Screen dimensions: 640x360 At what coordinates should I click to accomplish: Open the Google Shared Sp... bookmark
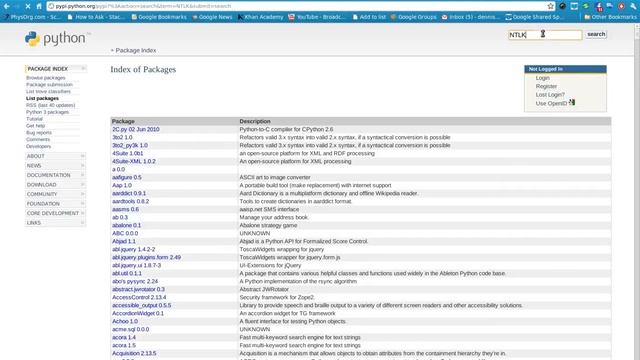point(534,17)
